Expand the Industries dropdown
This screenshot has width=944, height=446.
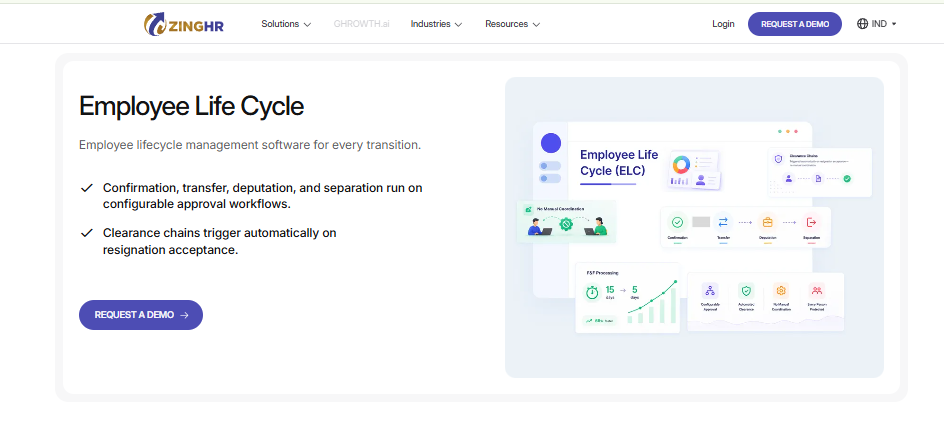click(436, 24)
